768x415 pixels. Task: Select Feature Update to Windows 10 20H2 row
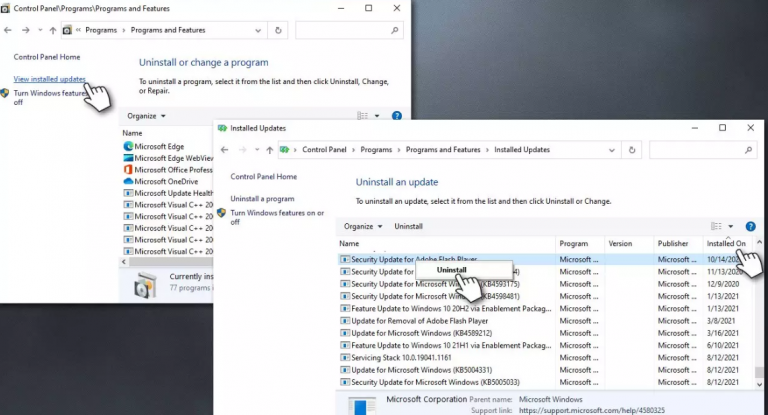click(545, 309)
